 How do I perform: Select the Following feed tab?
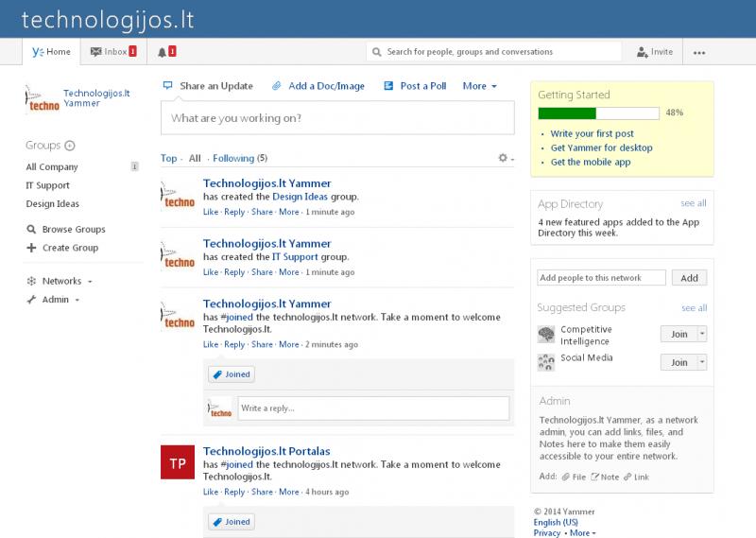[233, 158]
